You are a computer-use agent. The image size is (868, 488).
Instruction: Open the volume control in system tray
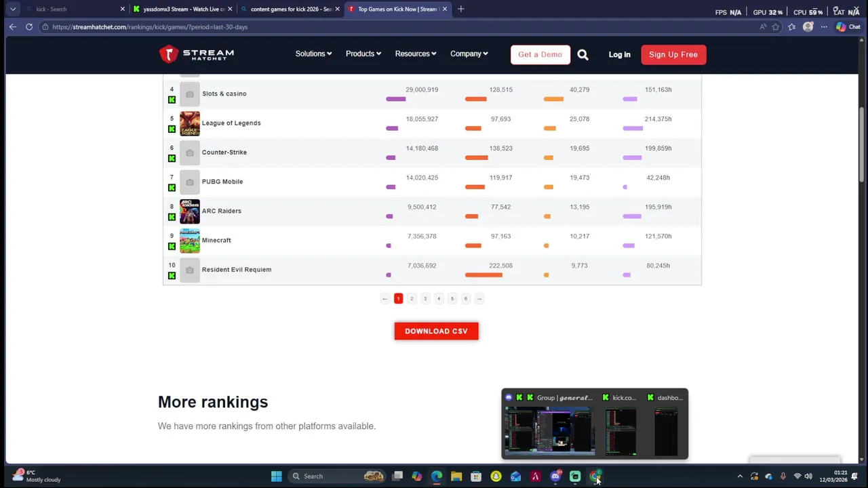808,476
